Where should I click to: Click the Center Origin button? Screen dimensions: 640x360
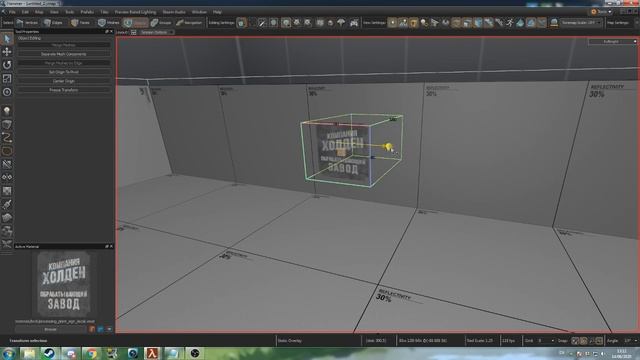coord(64,81)
